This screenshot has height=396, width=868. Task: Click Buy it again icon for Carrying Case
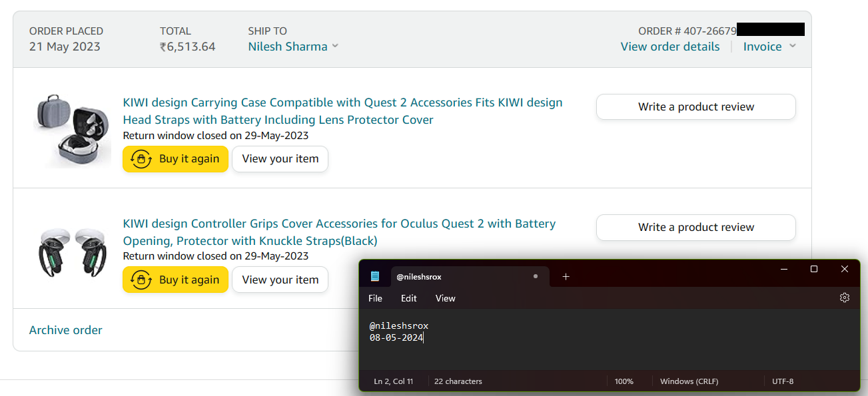pos(141,159)
